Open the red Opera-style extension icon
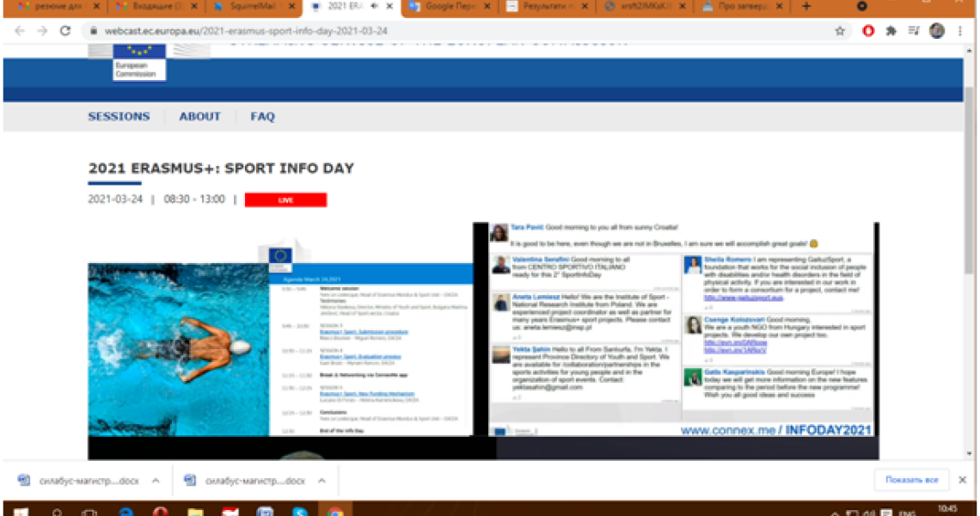The height and width of the screenshot is (516, 980). 868,31
